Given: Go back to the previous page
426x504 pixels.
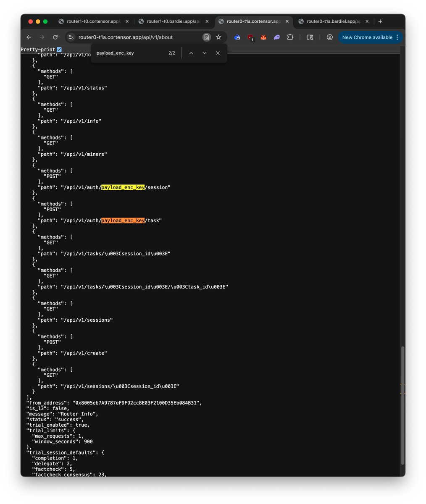Looking at the screenshot, I should pos(29,37).
